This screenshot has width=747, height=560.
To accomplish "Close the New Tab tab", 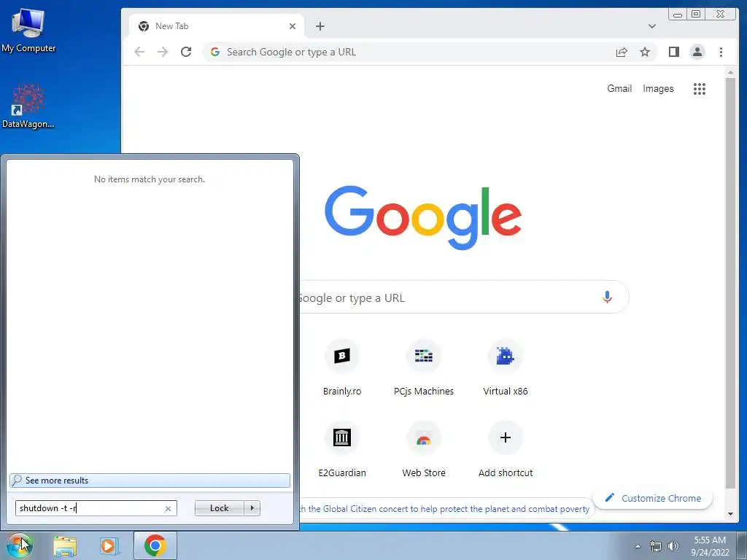I will pyautogui.click(x=293, y=26).
